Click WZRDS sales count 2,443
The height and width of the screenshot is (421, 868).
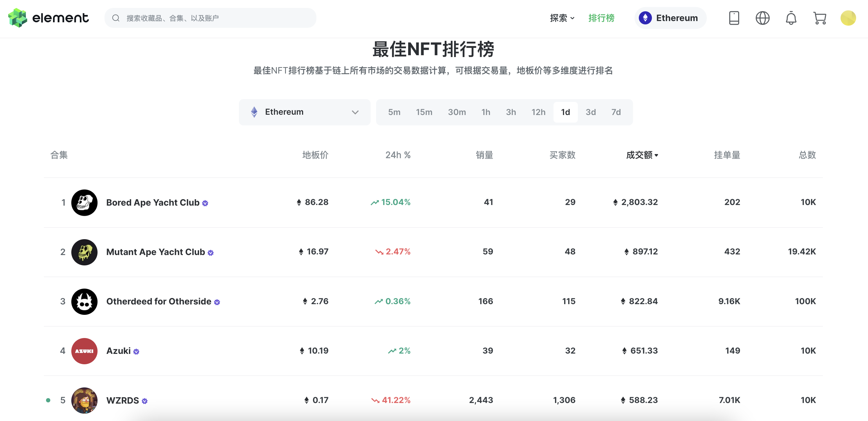coord(481,401)
